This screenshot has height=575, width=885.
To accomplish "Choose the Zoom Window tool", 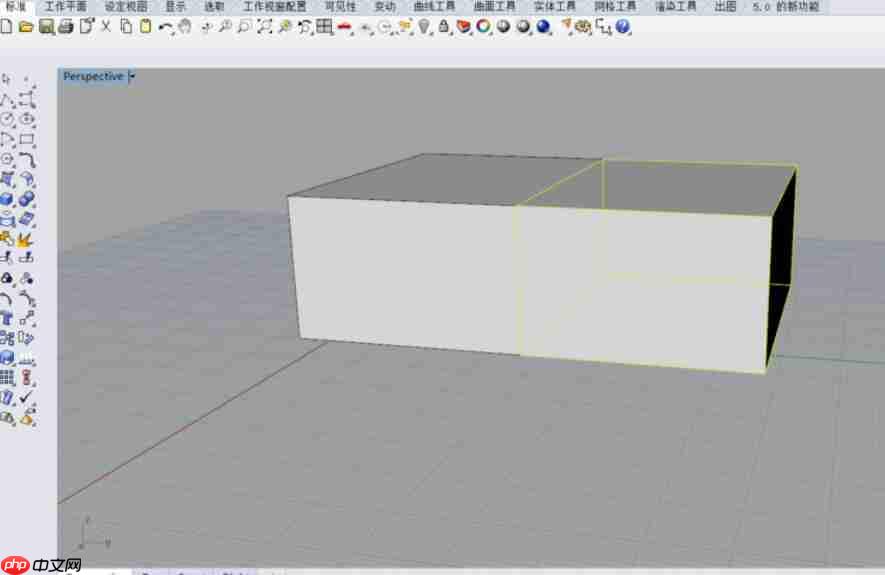I will [244, 27].
